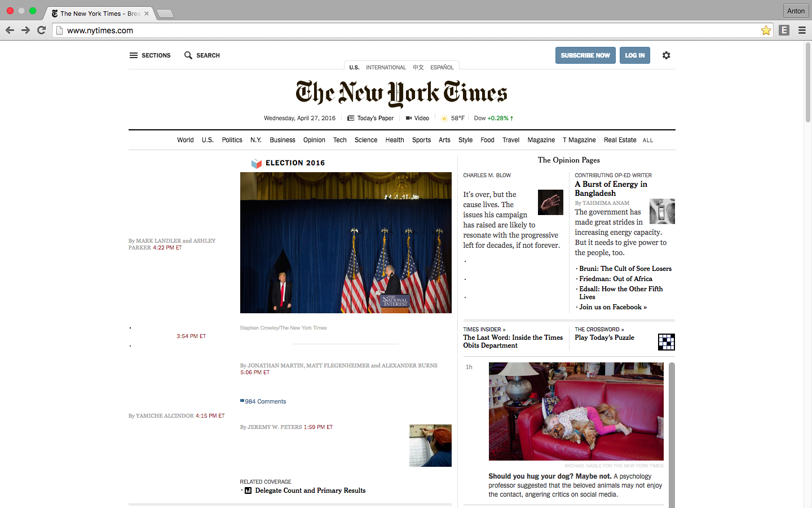Viewport: 812px width, 508px height.
Task: Click the Anton profile button
Action: [796, 11]
